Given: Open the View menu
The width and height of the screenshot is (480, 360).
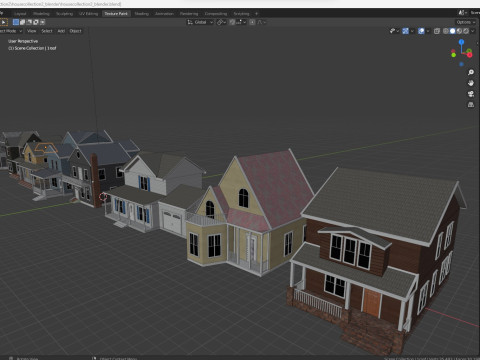Looking at the screenshot, I should tap(32, 31).
